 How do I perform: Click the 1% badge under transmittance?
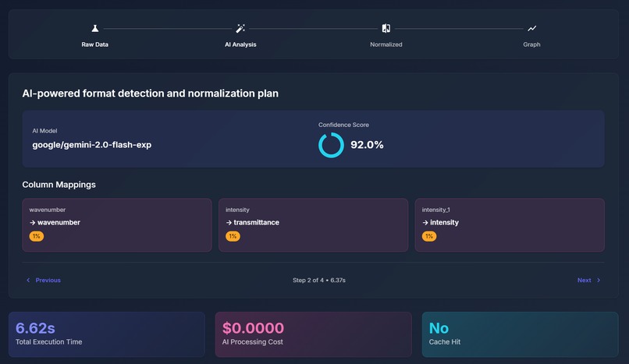[233, 236]
